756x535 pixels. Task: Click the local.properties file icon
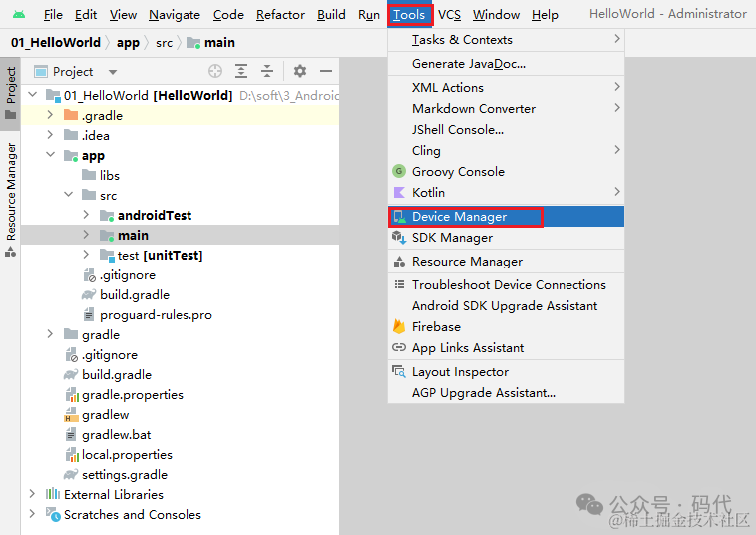click(x=72, y=454)
